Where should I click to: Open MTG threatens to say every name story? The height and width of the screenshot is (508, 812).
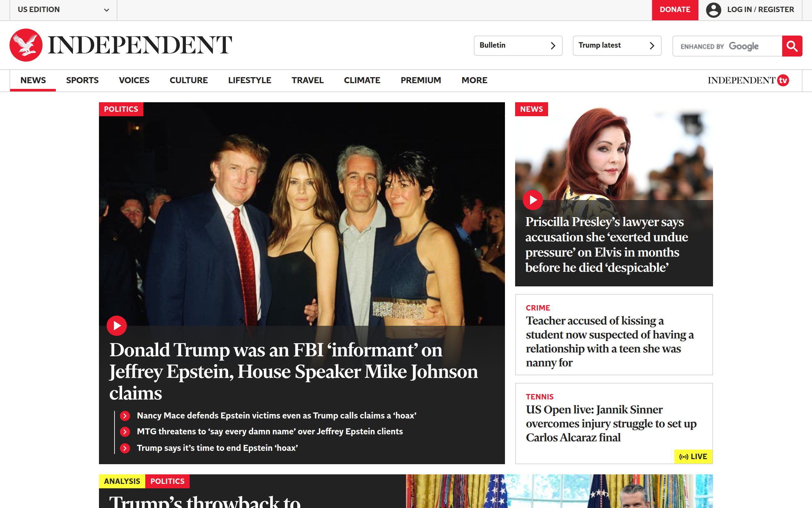270,432
